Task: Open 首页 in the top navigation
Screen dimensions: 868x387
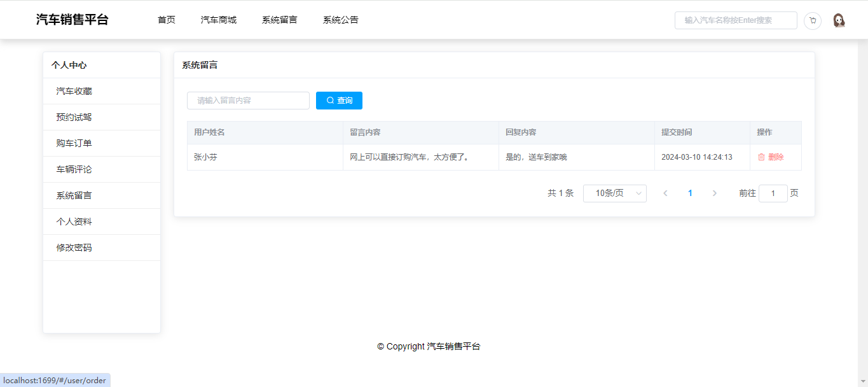Action: 167,20
